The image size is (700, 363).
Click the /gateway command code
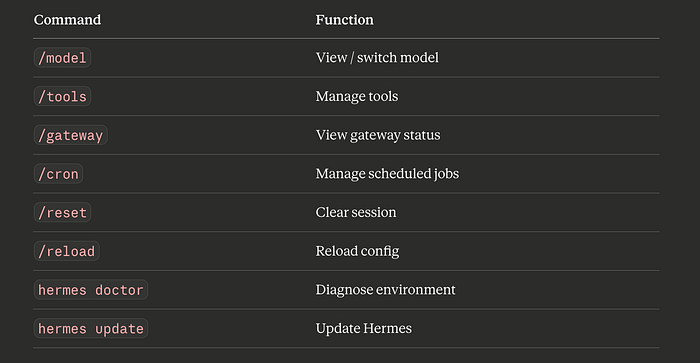71,135
